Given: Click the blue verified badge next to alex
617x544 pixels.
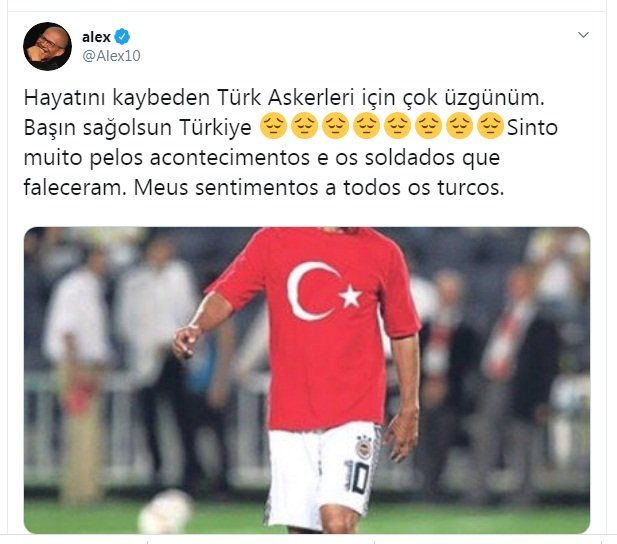Looking at the screenshot, I should click(122, 37).
